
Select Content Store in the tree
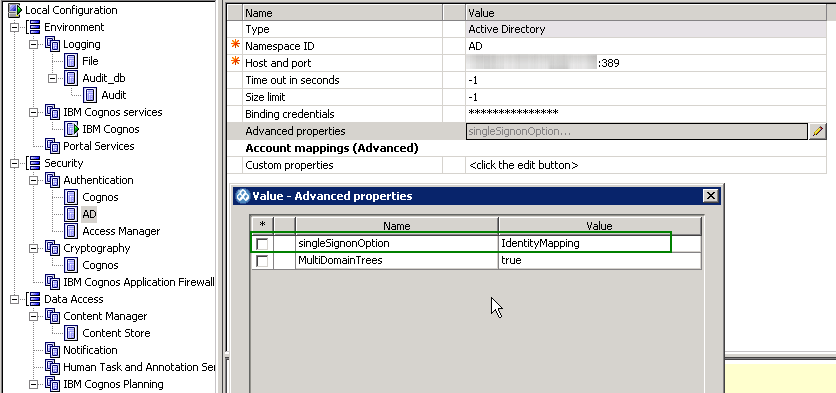pyautogui.click(x=116, y=333)
